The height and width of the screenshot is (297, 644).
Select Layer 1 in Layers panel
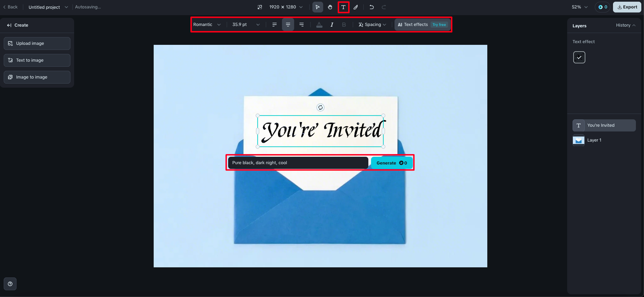tap(604, 140)
